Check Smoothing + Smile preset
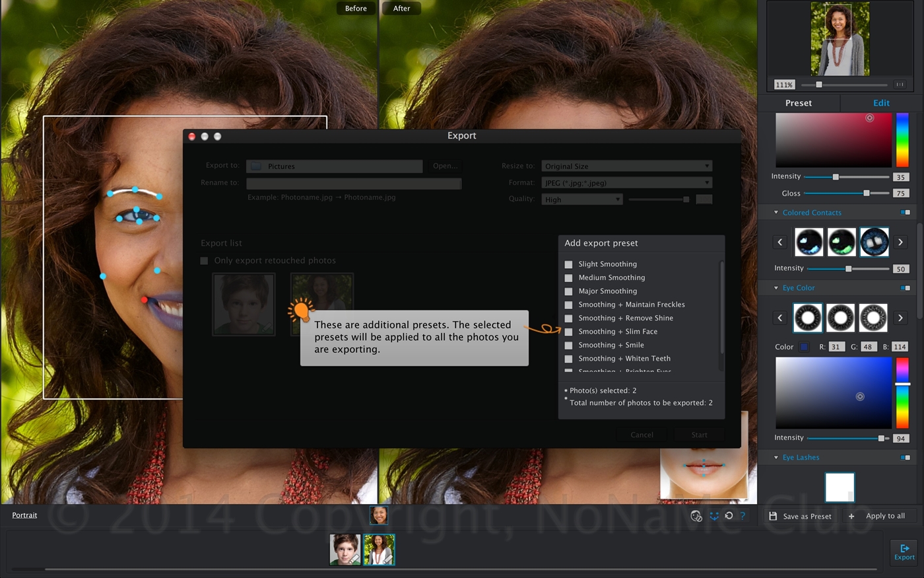This screenshot has width=924, height=578. (568, 345)
